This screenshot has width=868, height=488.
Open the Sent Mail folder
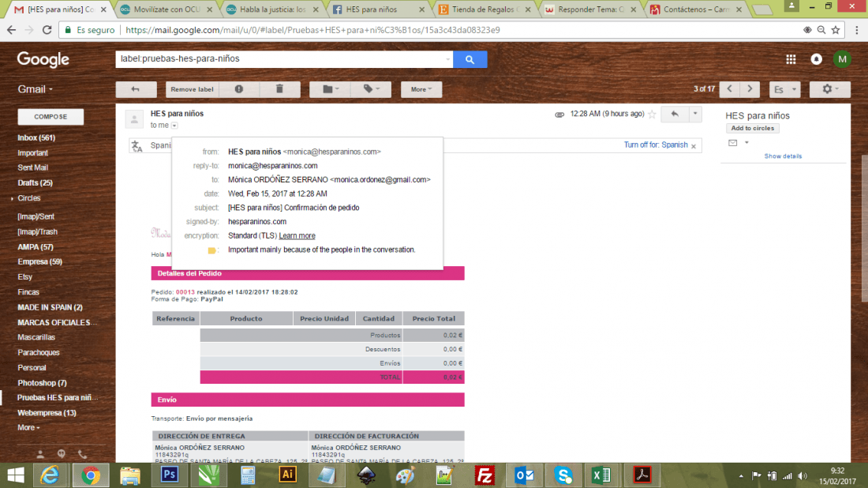click(32, 168)
